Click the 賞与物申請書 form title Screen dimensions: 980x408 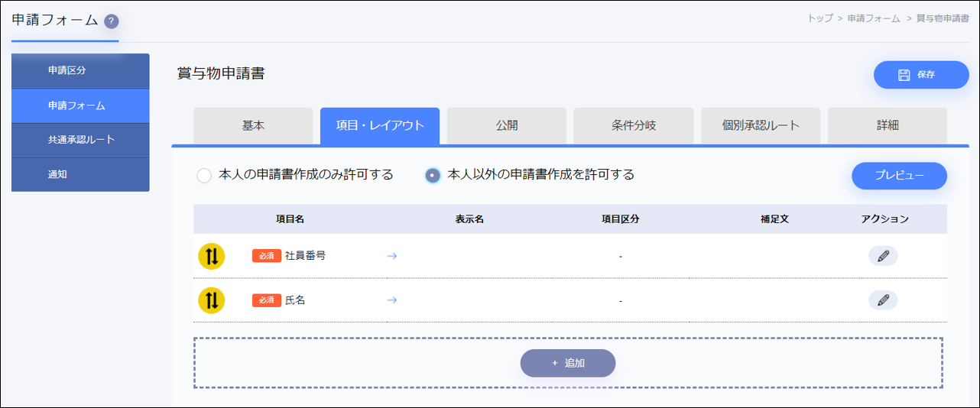[221, 74]
